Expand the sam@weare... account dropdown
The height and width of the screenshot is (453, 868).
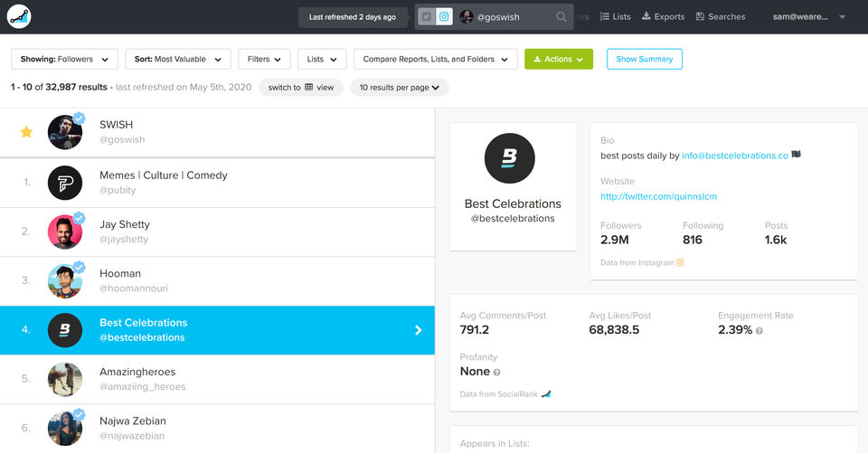pyautogui.click(x=809, y=16)
